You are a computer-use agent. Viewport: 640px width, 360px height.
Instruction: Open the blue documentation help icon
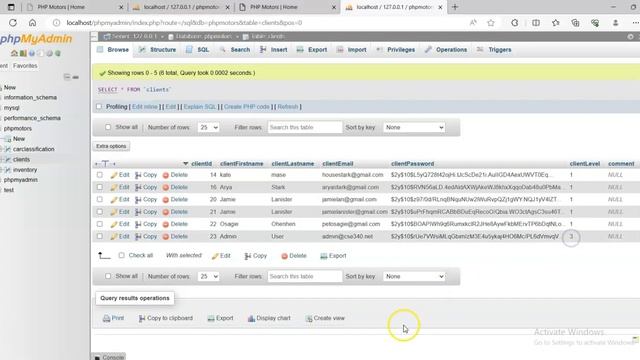click(32, 53)
